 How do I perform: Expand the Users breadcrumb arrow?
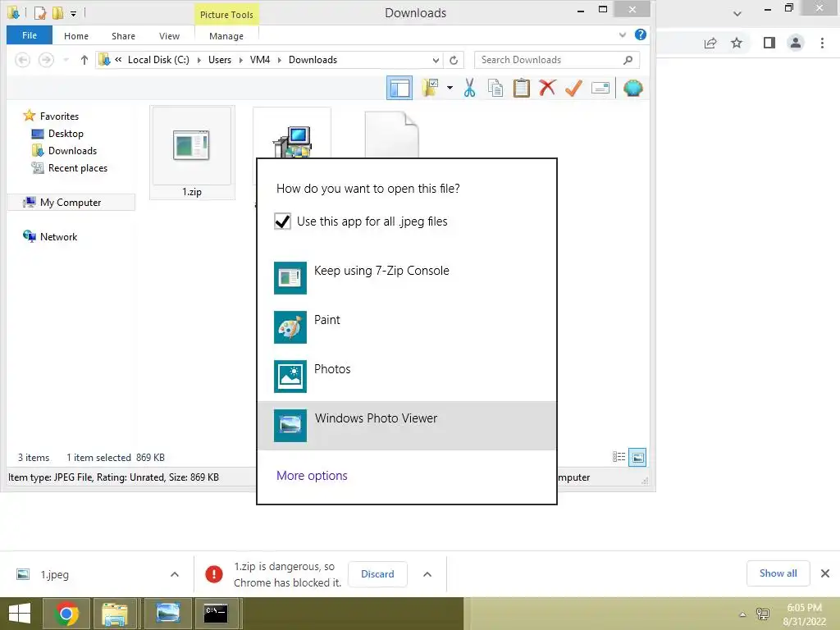click(241, 60)
